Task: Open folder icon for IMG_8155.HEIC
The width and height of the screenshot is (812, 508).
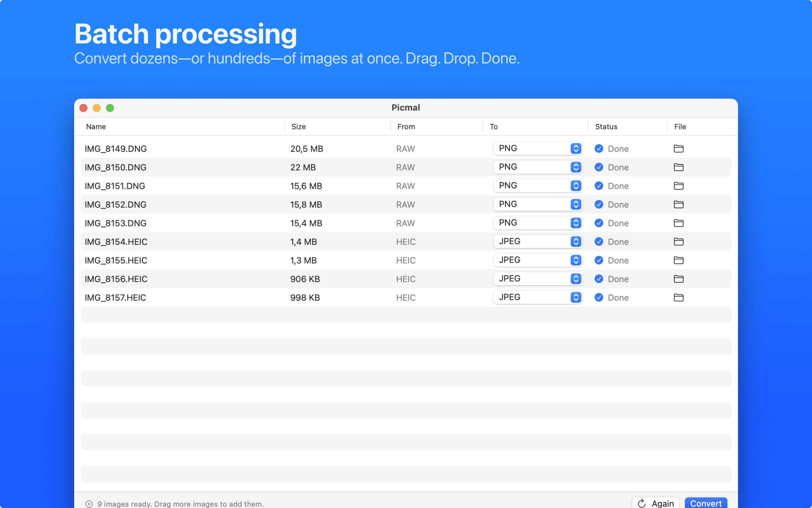Action: pyautogui.click(x=678, y=260)
